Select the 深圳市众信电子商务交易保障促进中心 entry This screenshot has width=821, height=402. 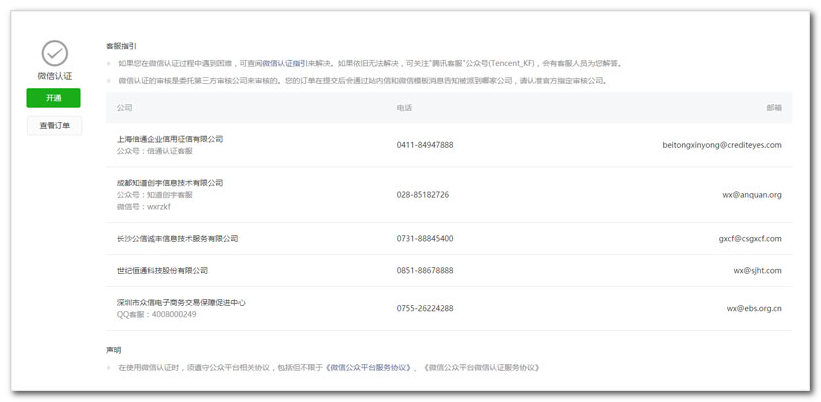click(181, 302)
